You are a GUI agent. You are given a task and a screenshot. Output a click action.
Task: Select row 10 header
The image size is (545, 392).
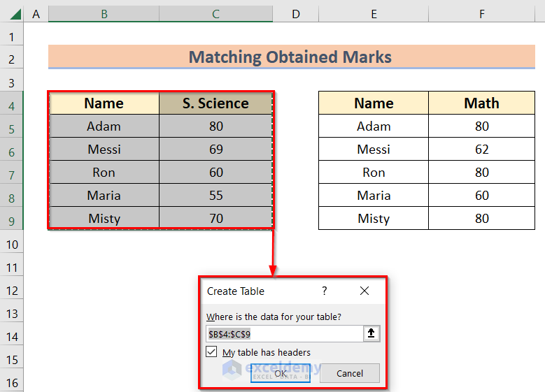pyautogui.click(x=12, y=245)
